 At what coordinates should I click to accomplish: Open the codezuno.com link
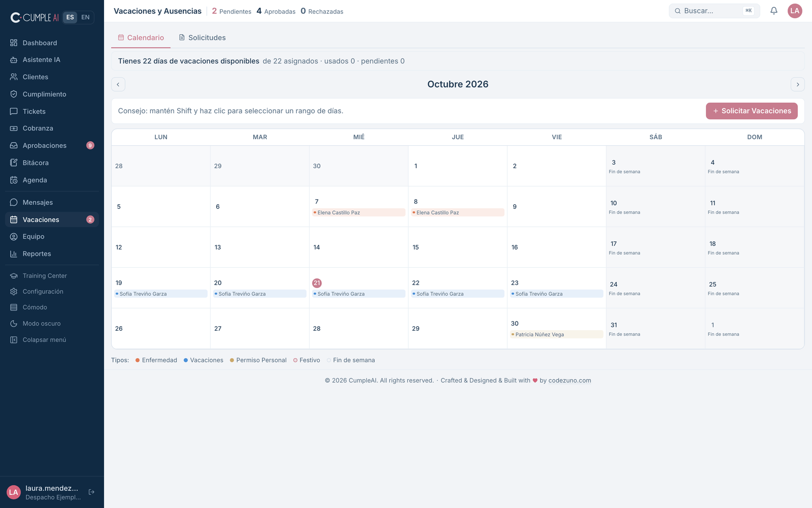click(569, 380)
